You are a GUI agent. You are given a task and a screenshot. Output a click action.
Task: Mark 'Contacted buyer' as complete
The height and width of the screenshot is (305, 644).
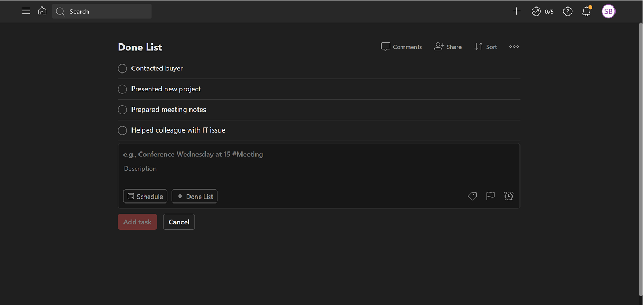(122, 69)
